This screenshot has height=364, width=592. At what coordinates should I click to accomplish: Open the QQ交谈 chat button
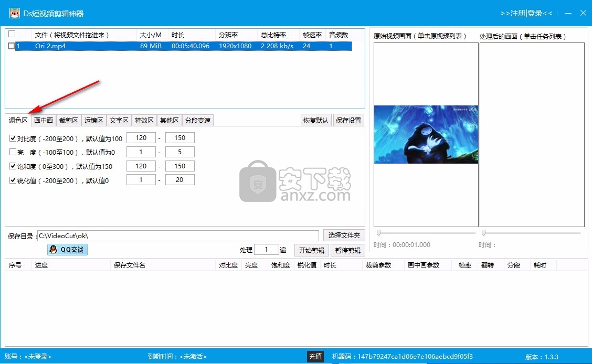[67, 250]
